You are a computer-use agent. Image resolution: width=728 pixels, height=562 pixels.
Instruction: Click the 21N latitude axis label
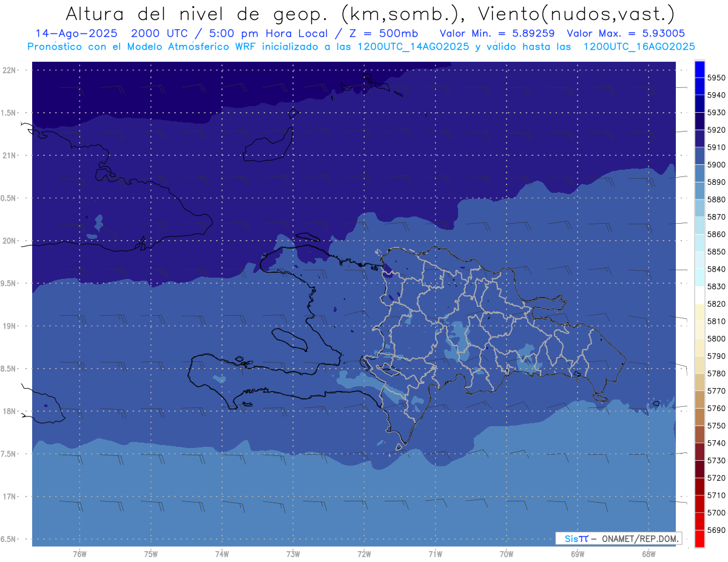point(9,155)
